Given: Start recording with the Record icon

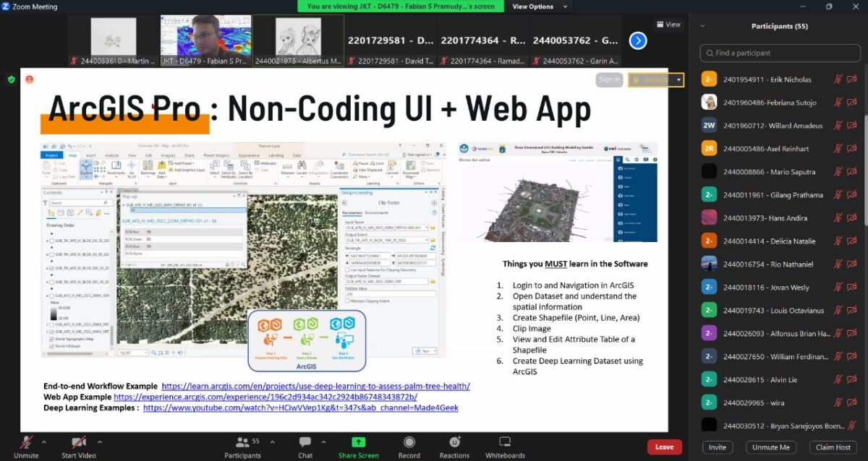Looking at the screenshot, I should (409, 442).
